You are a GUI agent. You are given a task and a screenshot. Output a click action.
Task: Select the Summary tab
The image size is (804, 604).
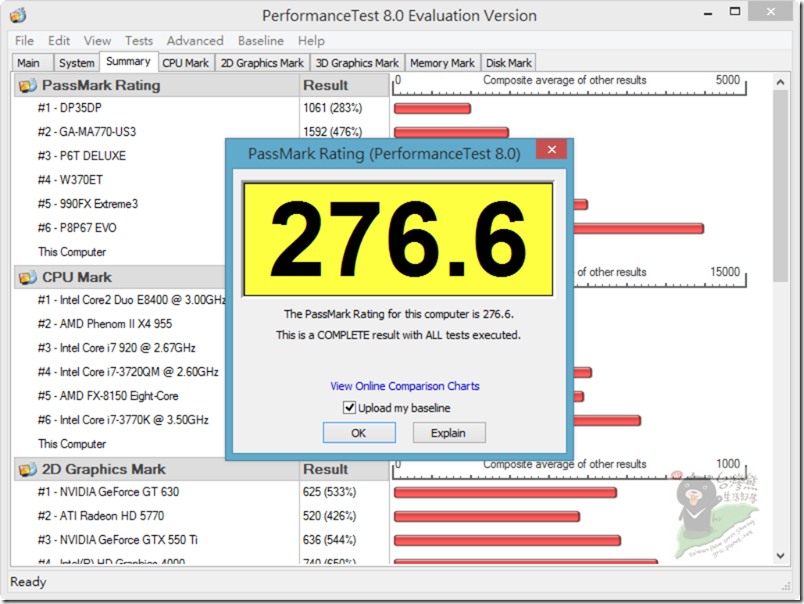[x=128, y=62]
